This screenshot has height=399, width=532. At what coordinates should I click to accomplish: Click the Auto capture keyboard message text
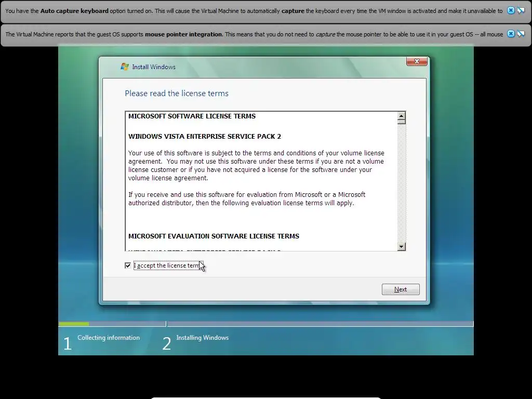pyautogui.click(x=254, y=11)
